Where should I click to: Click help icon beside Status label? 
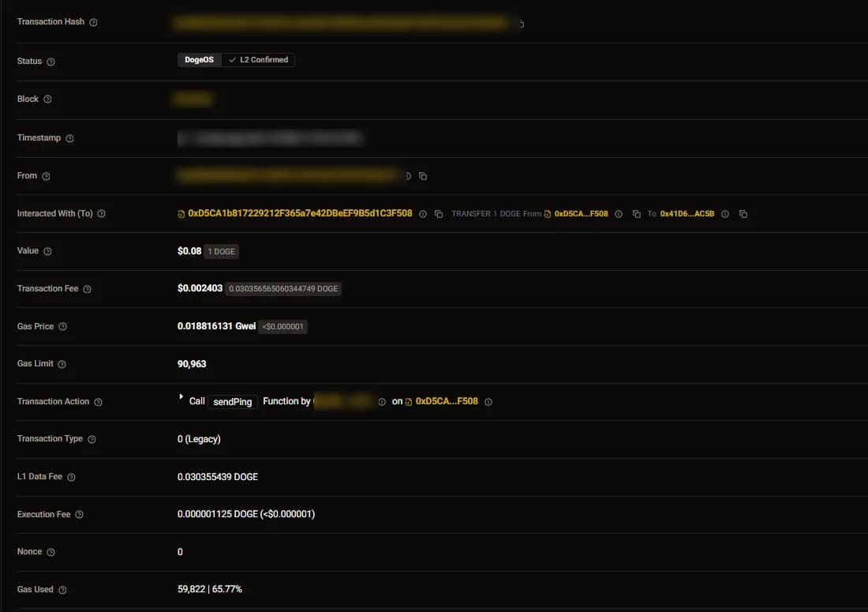tap(51, 62)
